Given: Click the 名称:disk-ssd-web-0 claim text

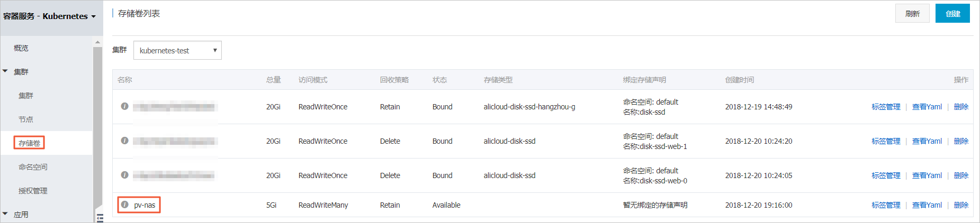Looking at the screenshot, I should [655, 181].
